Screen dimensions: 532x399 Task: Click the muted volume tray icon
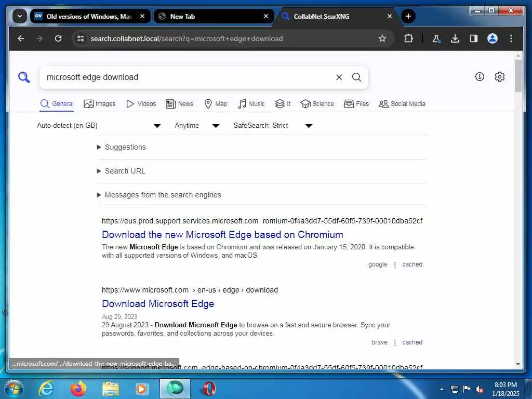point(480,389)
